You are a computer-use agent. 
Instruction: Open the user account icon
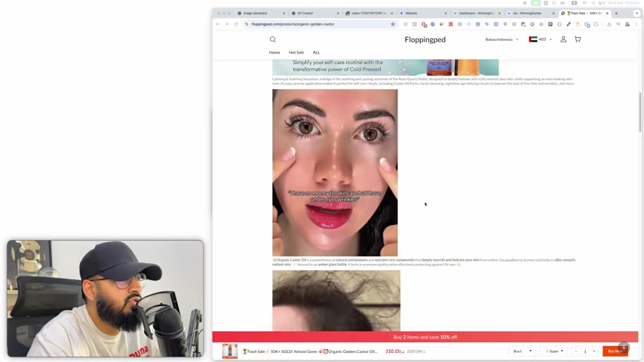point(563,39)
